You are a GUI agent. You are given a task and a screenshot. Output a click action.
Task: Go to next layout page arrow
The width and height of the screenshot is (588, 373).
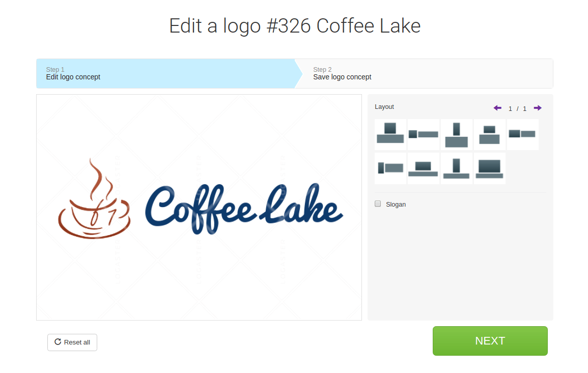click(x=538, y=108)
